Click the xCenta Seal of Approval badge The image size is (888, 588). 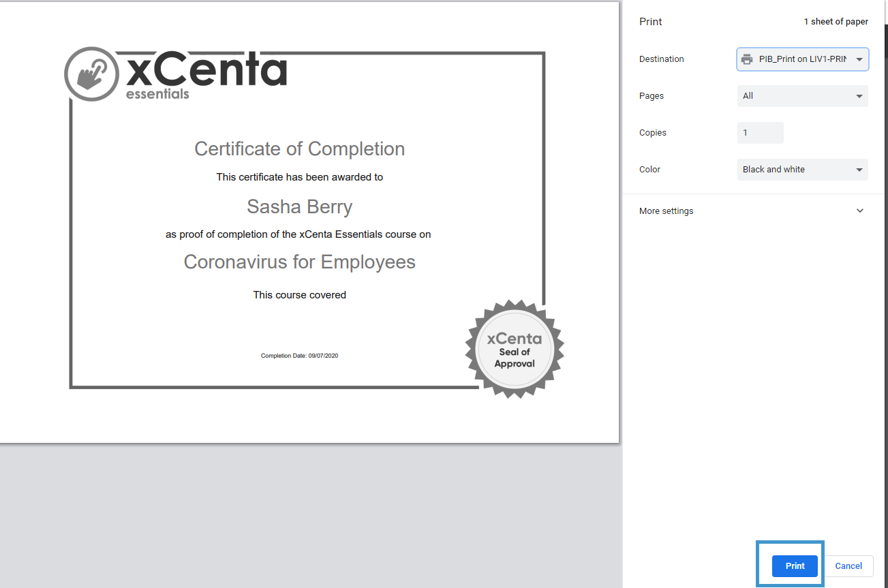(x=515, y=350)
